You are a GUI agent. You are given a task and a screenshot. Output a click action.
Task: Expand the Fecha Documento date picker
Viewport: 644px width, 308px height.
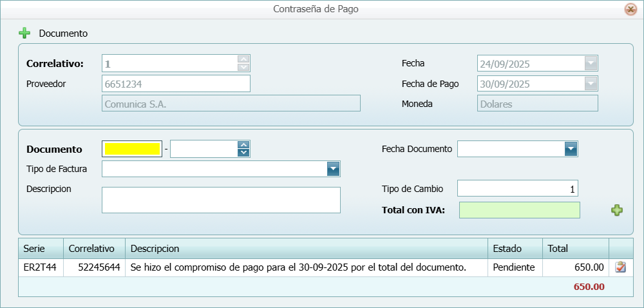[571, 149]
